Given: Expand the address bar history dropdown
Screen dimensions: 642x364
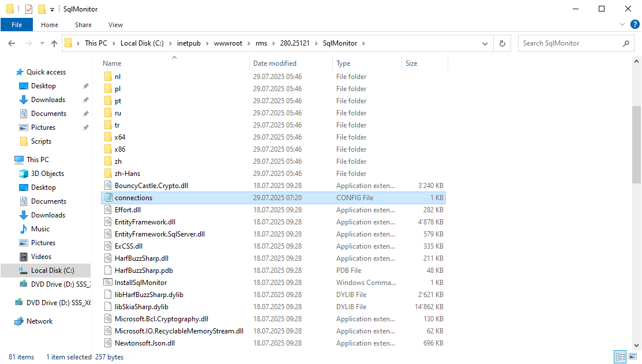Looking at the screenshot, I should click(485, 43).
